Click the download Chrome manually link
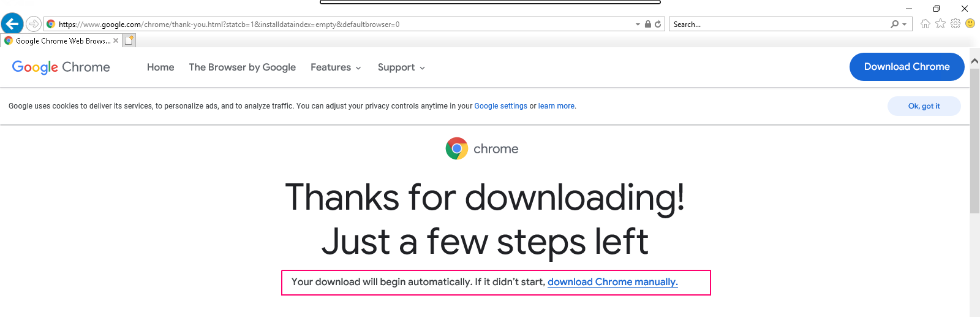The image size is (980, 317). click(612, 282)
